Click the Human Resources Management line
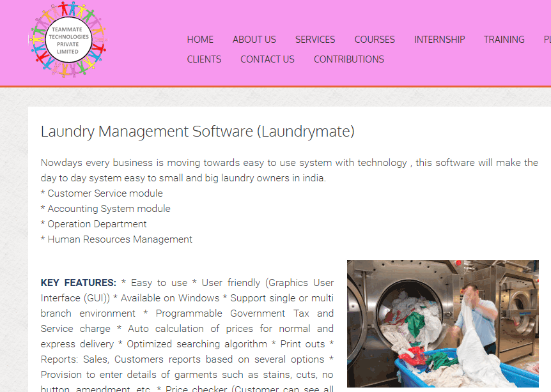This screenshot has width=551, height=392. 116,239
